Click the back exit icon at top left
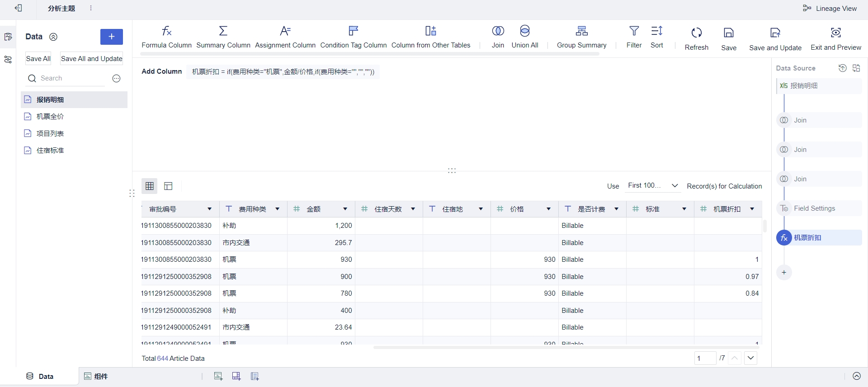Image resolution: width=868 pixels, height=387 pixels. (19, 8)
